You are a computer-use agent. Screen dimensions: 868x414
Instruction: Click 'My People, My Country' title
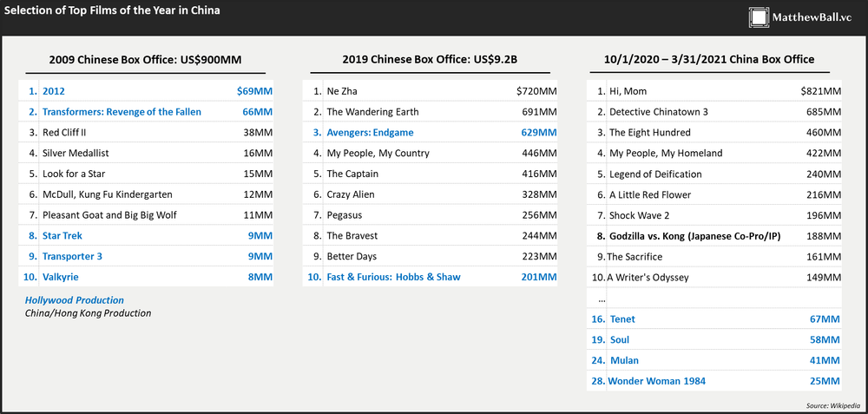click(378, 154)
